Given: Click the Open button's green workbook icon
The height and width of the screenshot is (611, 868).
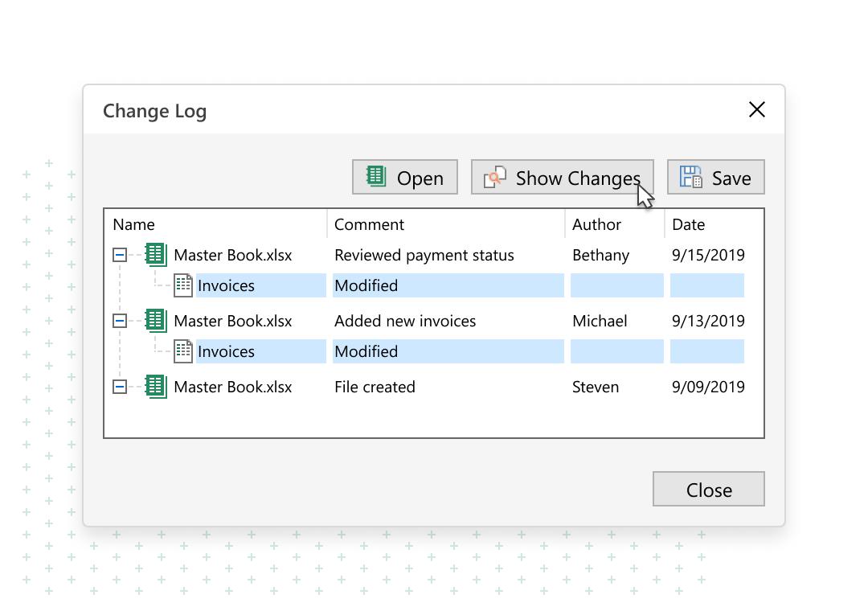Looking at the screenshot, I should (x=375, y=177).
